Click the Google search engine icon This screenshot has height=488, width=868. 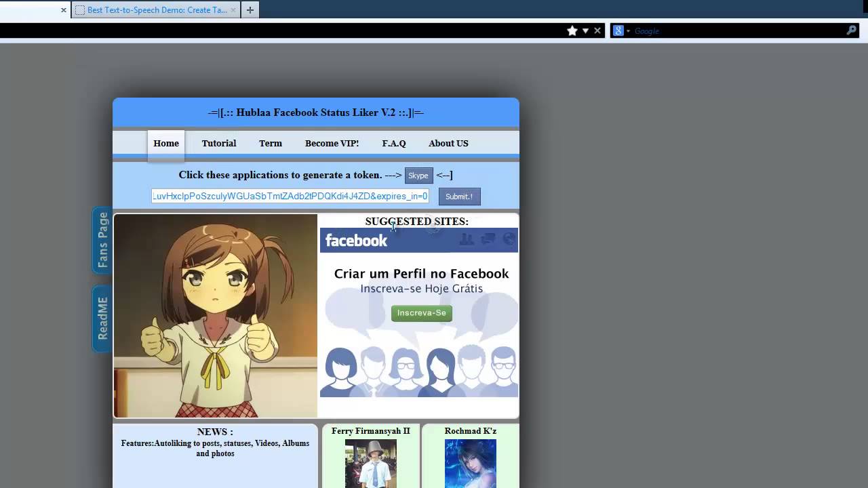point(618,30)
